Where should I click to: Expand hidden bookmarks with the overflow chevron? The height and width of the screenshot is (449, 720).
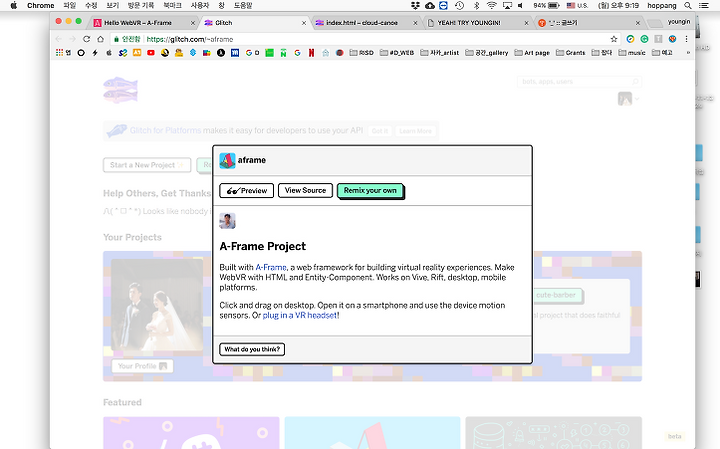pos(688,53)
